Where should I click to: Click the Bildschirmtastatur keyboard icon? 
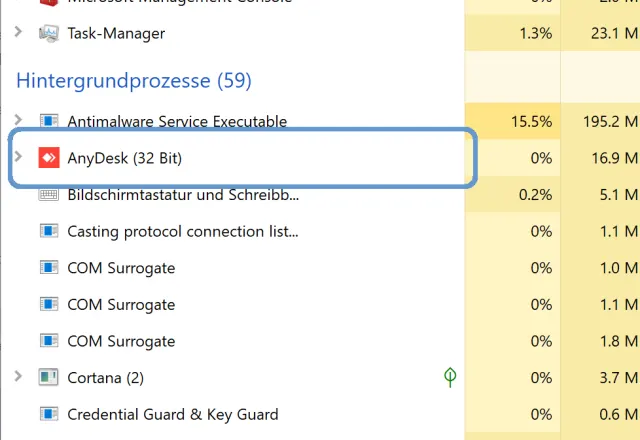[x=49, y=195]
